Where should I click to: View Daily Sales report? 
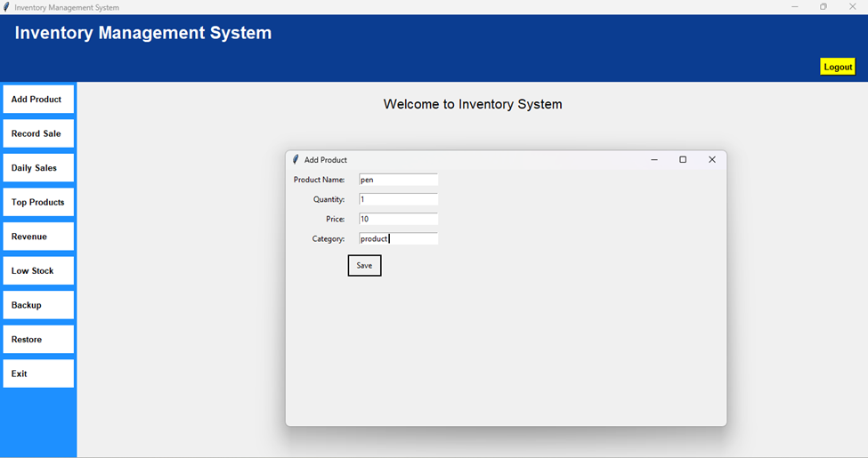38,168
